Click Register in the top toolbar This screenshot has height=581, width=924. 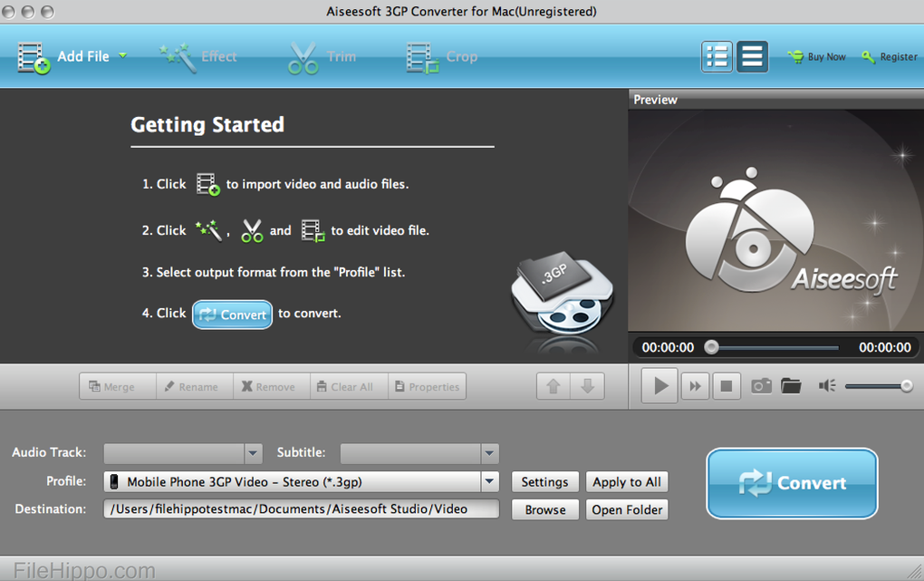coord(890,56)
